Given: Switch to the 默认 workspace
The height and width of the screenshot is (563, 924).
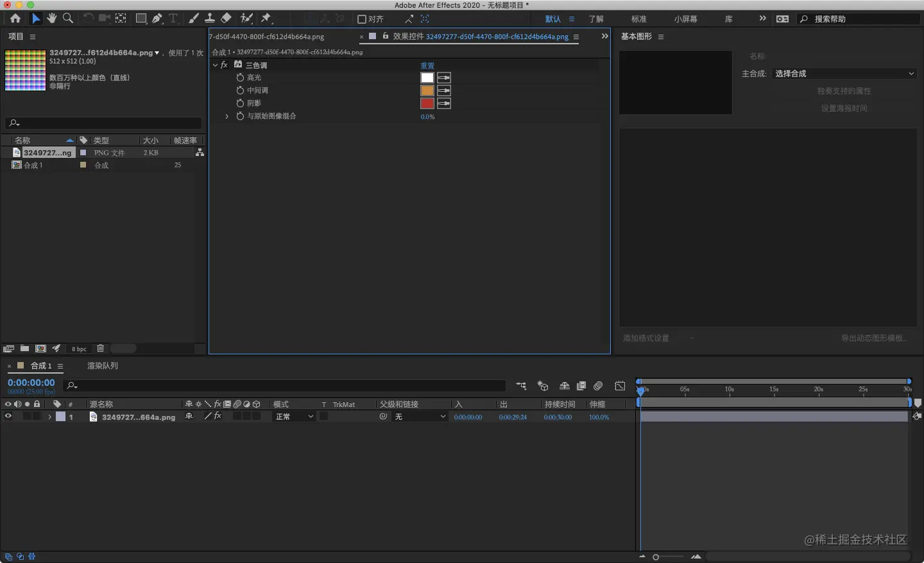Looking at the screenshot, I should click(553, 19).
